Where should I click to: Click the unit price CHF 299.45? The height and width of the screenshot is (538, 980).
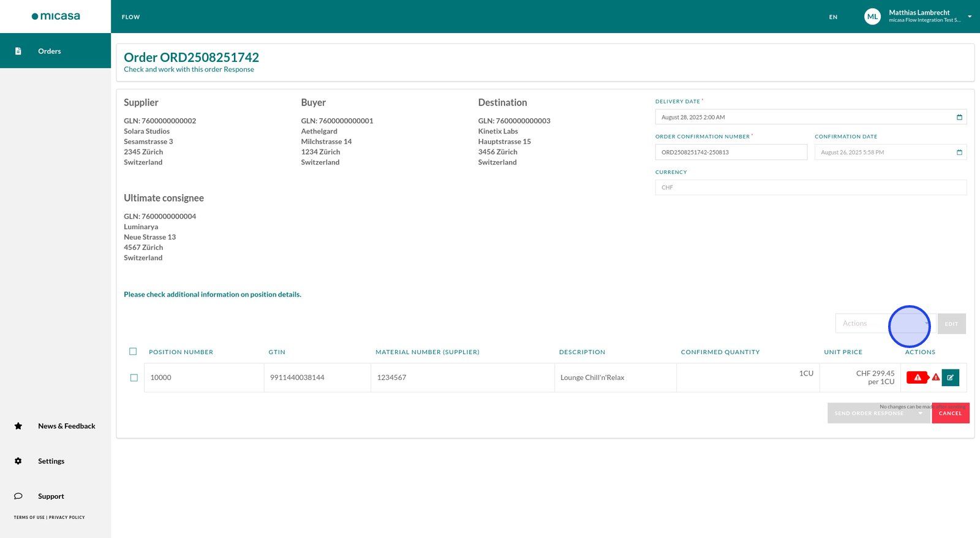coord(875,373)
